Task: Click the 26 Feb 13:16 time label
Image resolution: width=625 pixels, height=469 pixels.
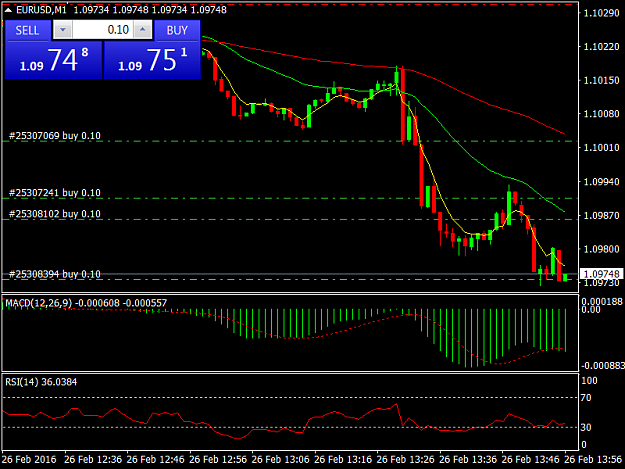Action: tap(343, 459)
